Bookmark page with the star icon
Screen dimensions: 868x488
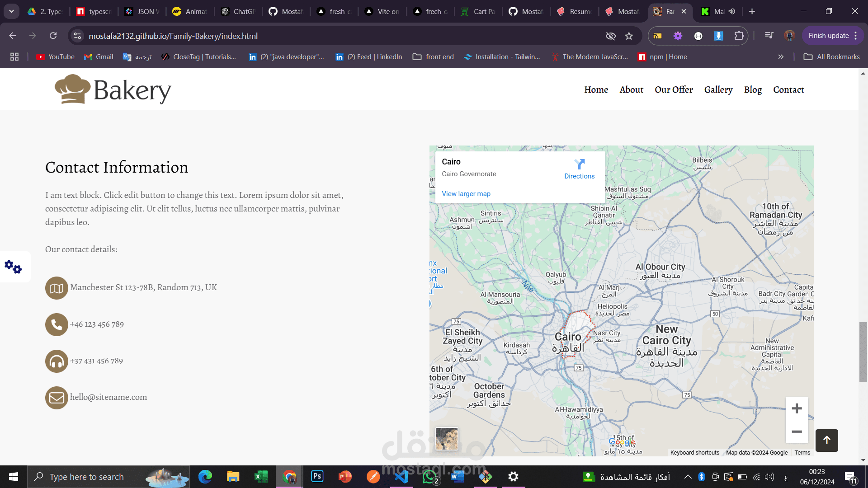[x=629, y=36]
